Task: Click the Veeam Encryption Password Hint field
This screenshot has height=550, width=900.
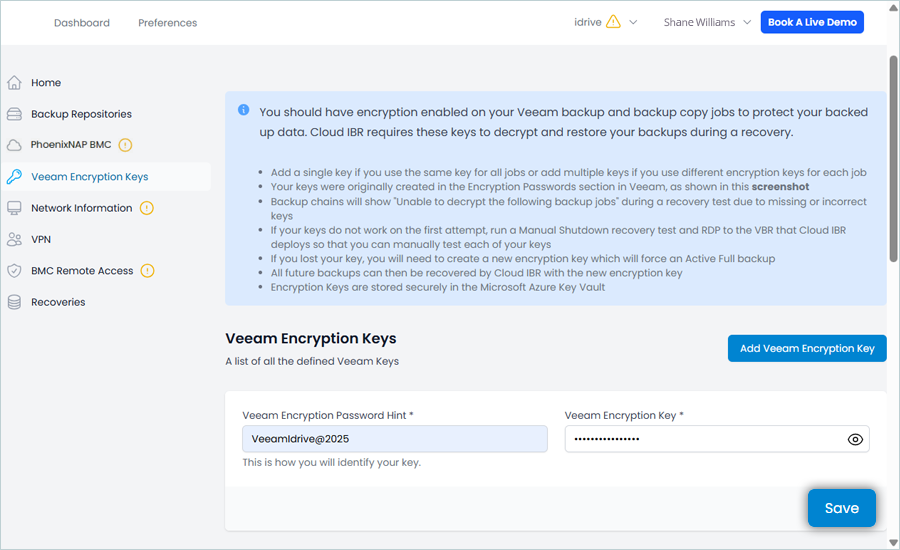Action: (395, 439)
